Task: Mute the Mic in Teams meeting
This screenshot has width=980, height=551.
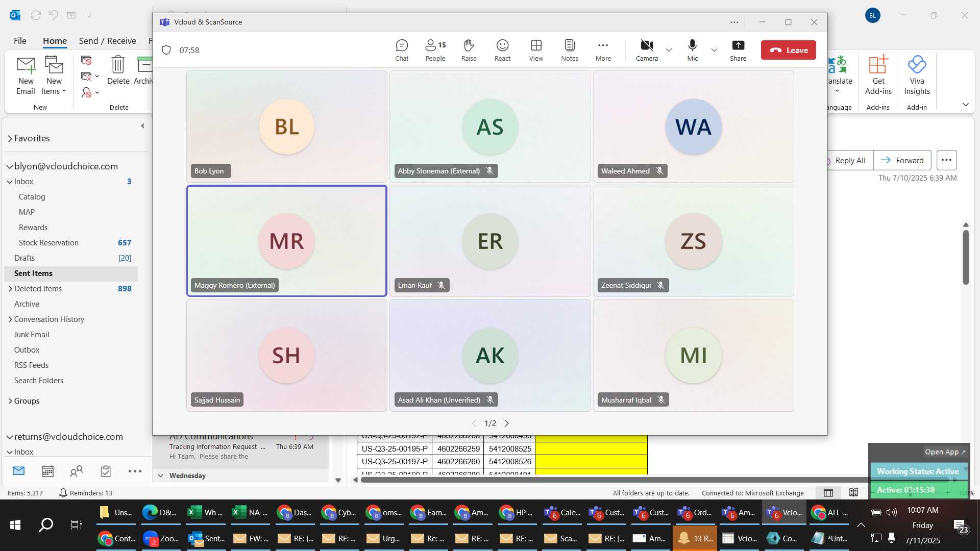Action: pos(692,51)
